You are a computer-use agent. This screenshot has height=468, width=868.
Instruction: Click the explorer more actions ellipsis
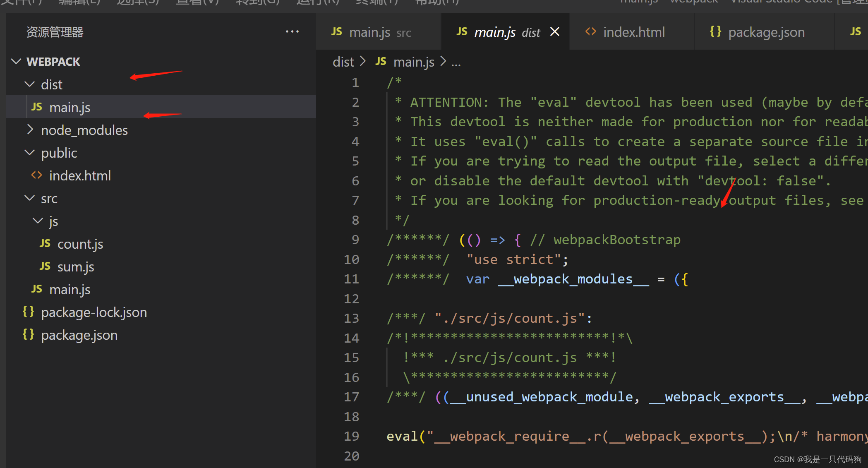pos(292,32)
